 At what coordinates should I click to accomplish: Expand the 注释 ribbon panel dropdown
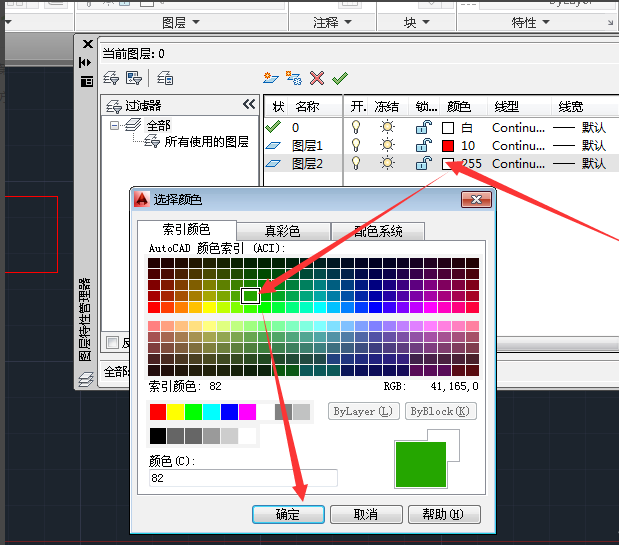[x=348, y=22]
